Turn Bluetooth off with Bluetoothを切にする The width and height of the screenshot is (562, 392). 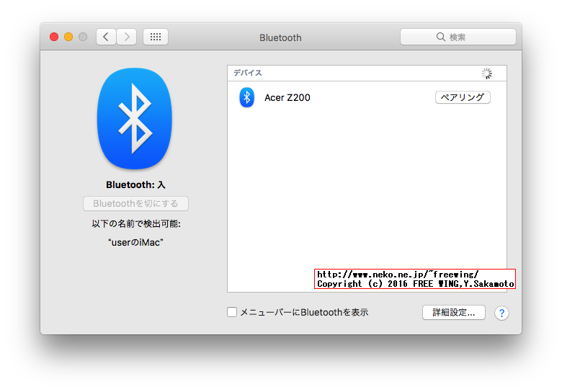tap(135, 204)
